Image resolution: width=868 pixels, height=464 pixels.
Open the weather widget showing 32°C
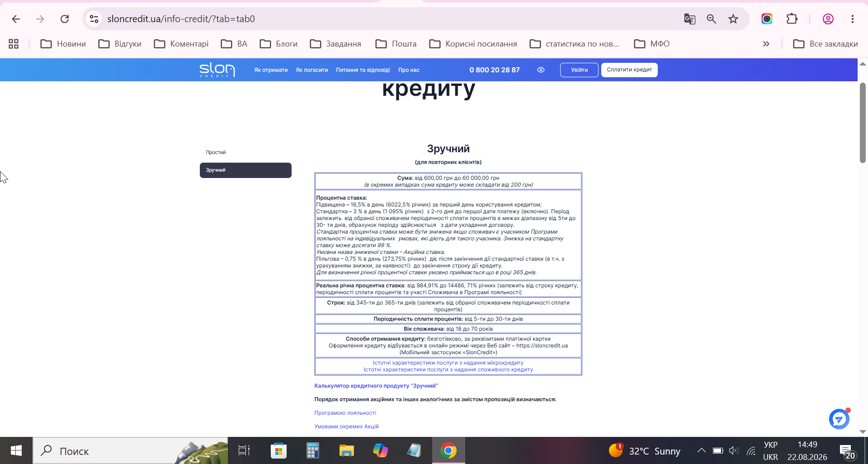pyautogui.click(x=645, y=450)
